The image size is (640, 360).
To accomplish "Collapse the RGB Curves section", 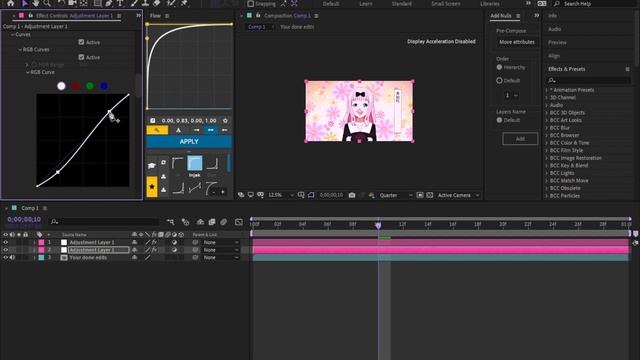I will point(20,49).
